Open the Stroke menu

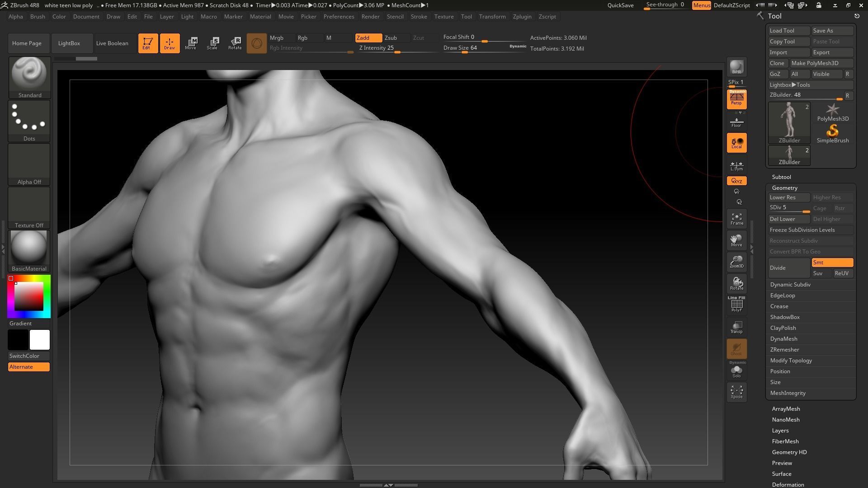[419, 17]
